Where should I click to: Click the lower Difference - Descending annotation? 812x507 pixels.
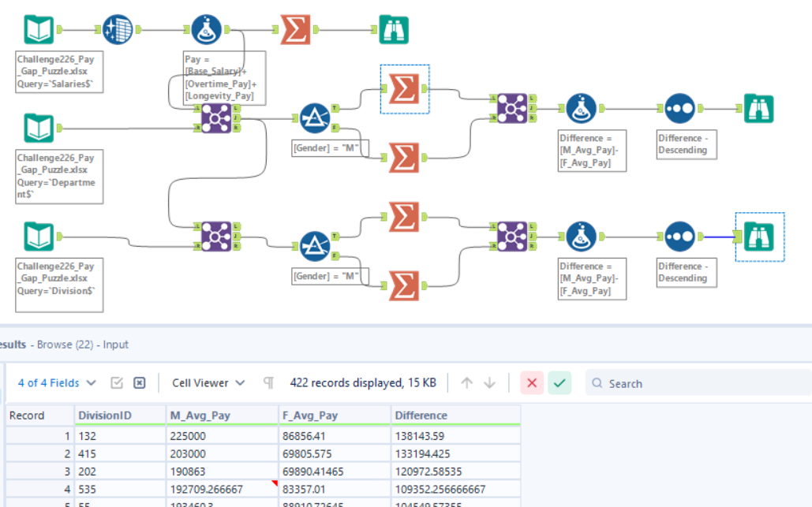687,273
